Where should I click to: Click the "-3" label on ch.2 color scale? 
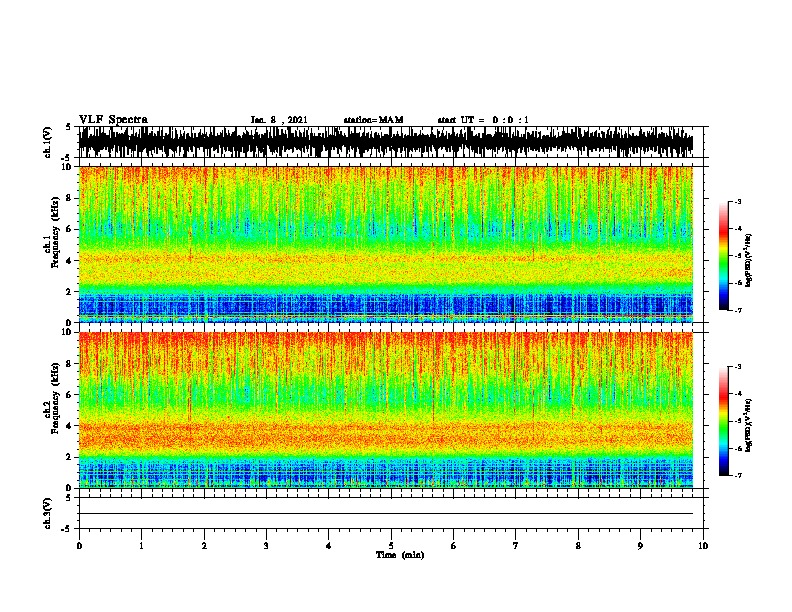(x=738, y=367)
